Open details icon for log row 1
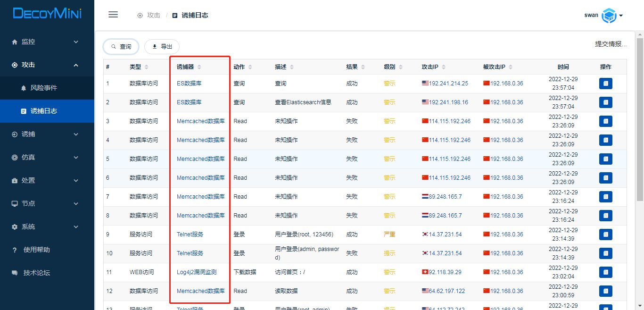This screenshot has height=310, width=644. coord(605,84)
